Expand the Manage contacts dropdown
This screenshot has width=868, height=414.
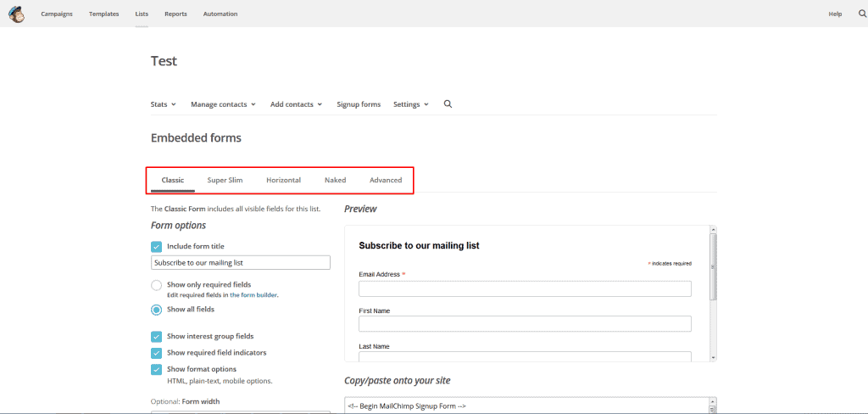point(223,104)
